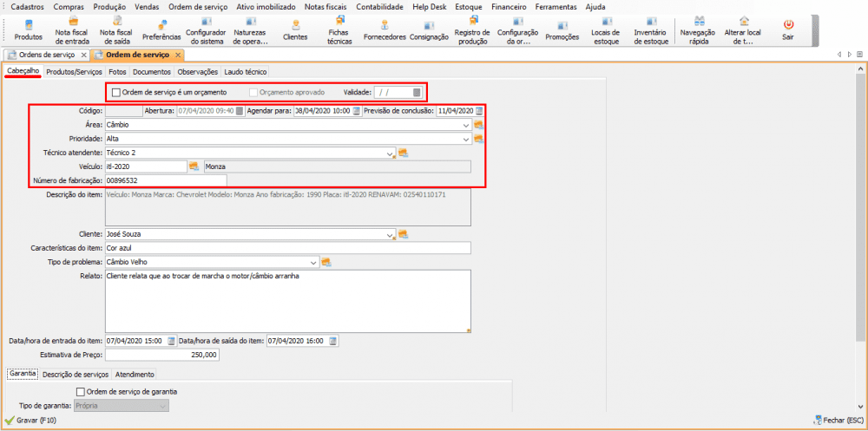Open the Prioridade dropdown list
Screen dimensions: 868x431
click(x=467, y=139)
